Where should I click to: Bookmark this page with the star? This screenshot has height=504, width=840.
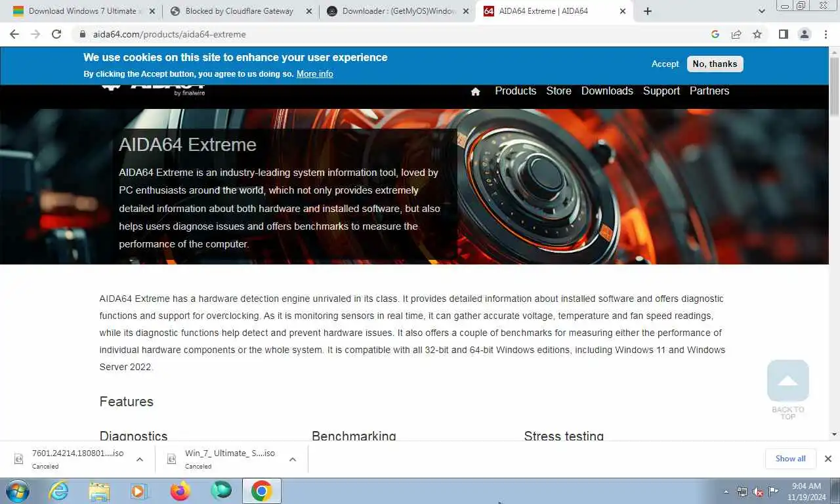[x=757, y=34]
